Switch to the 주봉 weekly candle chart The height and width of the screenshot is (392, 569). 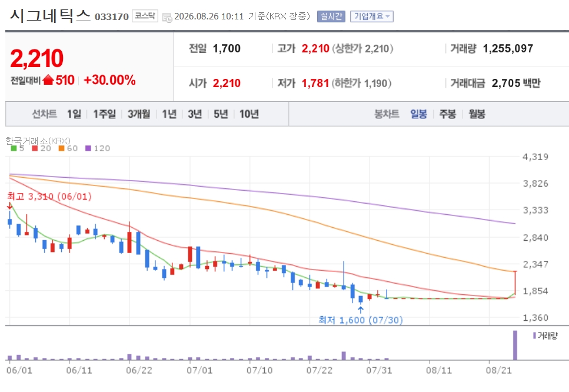pos(447,114)
